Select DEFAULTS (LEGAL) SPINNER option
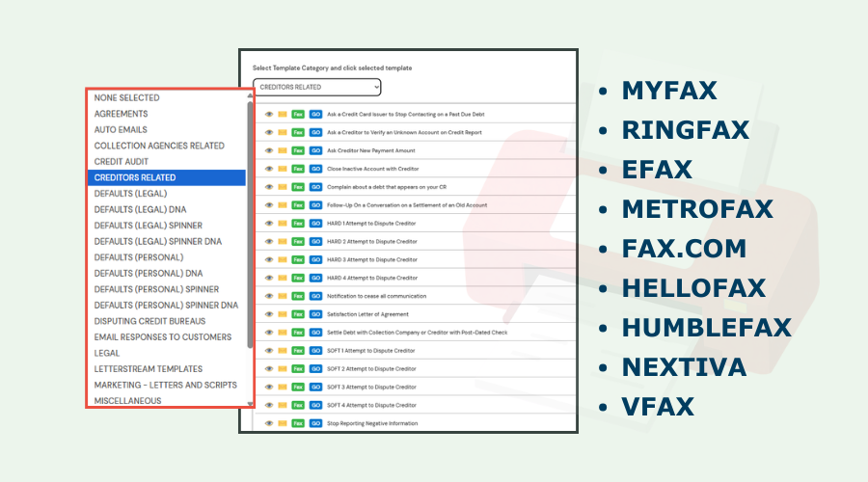 coord(167,226)
